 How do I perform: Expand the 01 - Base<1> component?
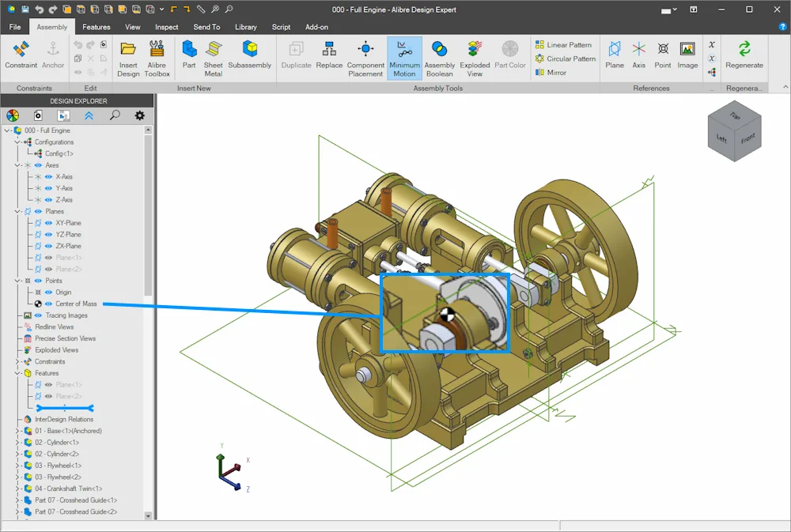(x=17, y=431)
